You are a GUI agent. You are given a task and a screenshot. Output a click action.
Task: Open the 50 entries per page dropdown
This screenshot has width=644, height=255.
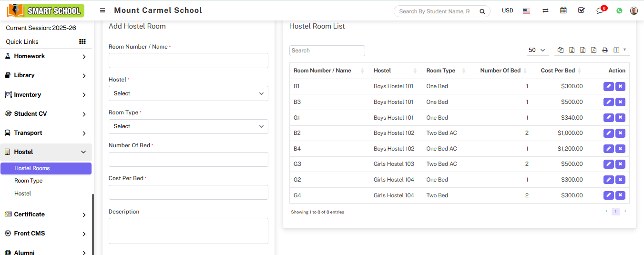pyautogui.click(x=538, y=50)
